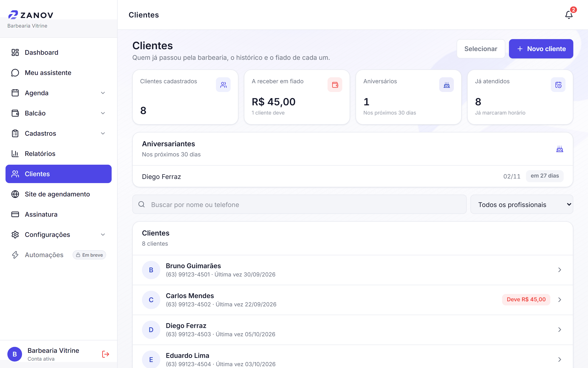Click the wallet icon in A receber em fiado card

(335, 85)
